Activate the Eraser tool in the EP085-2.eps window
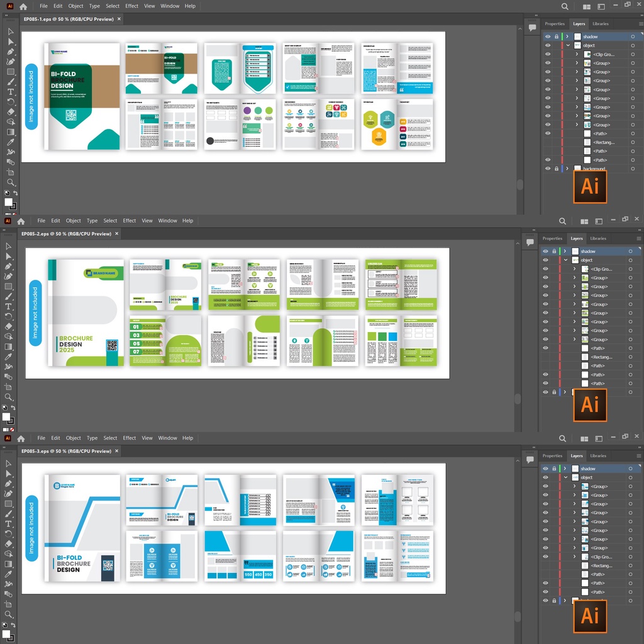644x644 pixels. (x=9, y=326)
